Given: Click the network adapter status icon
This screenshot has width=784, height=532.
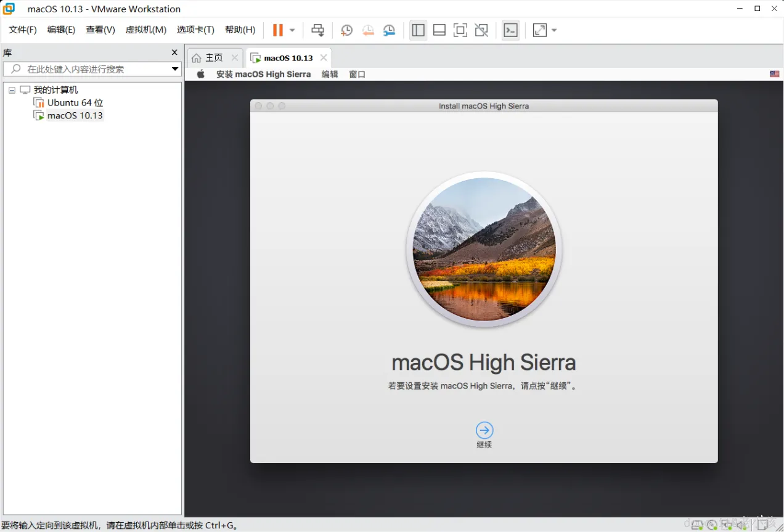Looking at the screenshot, I should 727,525.
